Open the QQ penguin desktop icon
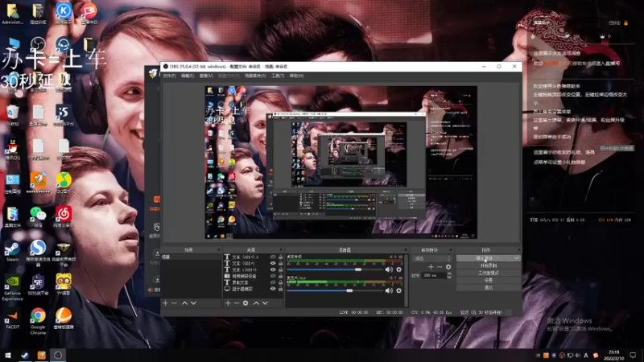Image resolution: width=644 pixels, height=362 pixels. click(12, 149)
